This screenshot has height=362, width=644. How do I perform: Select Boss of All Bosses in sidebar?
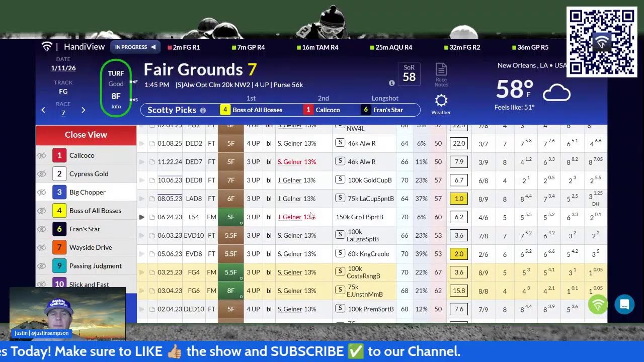pyautogui.click(x=86, y=211)
